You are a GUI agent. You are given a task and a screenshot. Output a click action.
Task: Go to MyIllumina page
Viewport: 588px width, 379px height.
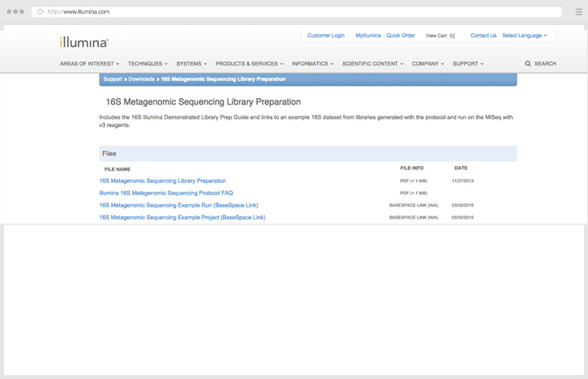coord(368,36)
